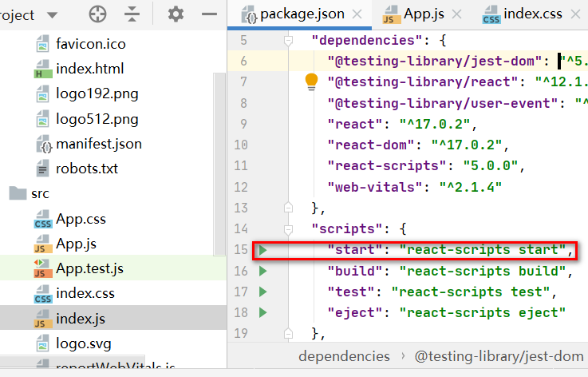
Task: Click the collapse all icon in the Project panel
Action: click(132, 14)
